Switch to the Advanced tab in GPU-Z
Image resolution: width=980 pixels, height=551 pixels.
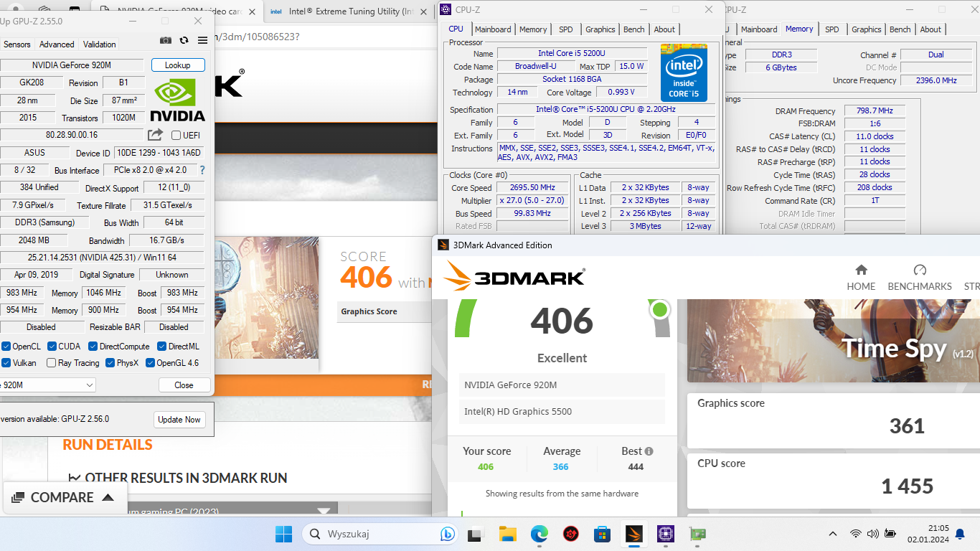pos(57,44)
